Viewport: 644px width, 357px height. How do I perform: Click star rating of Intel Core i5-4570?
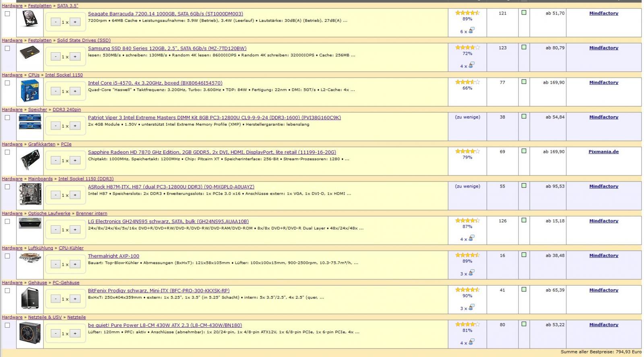[467, 82]
